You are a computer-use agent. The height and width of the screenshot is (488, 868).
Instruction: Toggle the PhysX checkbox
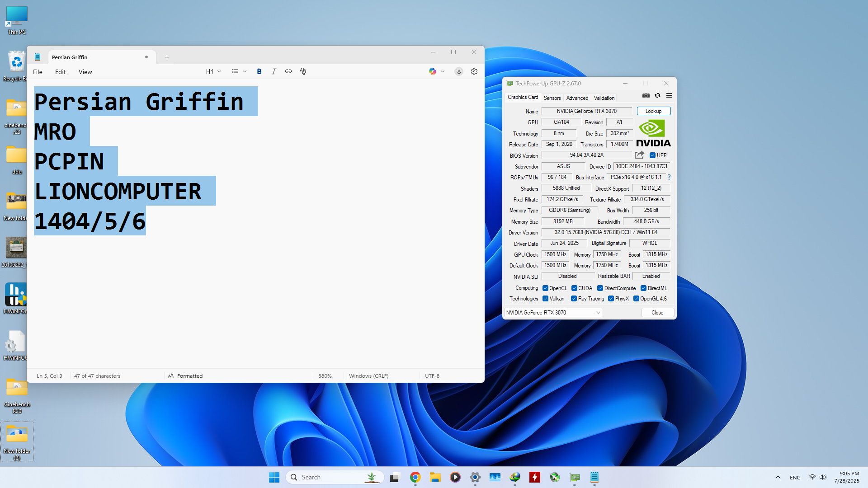coord(611,299)
